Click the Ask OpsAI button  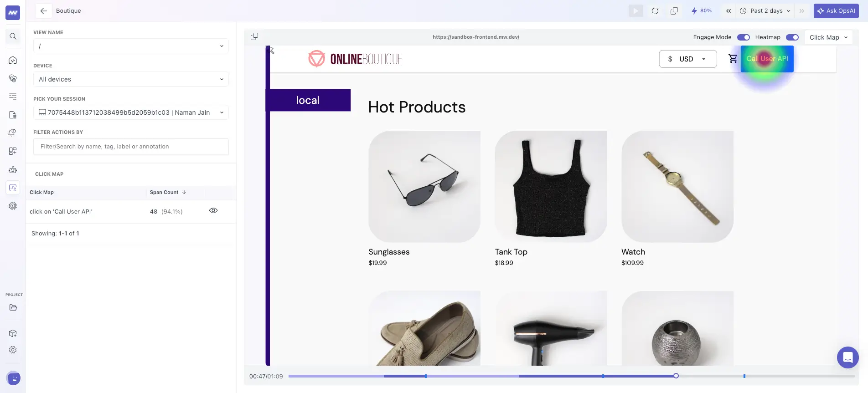pyautogui.click(x=836, y=11)
